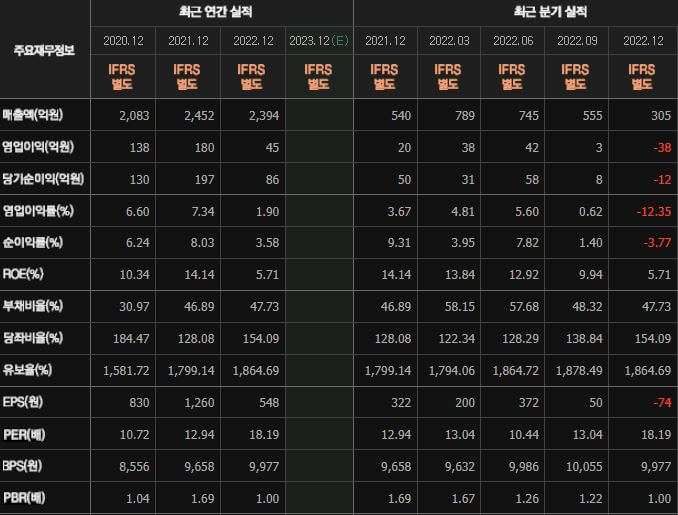The width and height of the screenshot is (678, 515).
Task: Click ROE value 9.94
Action: (x=591, y=275)
